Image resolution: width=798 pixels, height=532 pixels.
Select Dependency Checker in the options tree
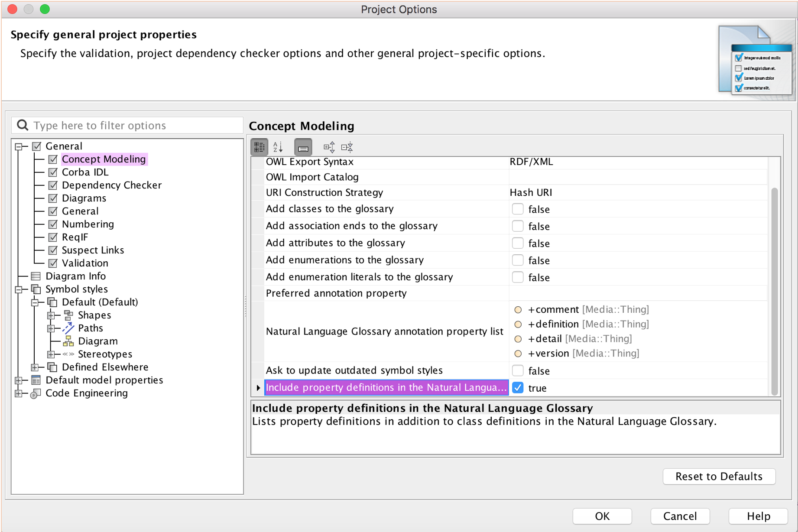point(111,185)
